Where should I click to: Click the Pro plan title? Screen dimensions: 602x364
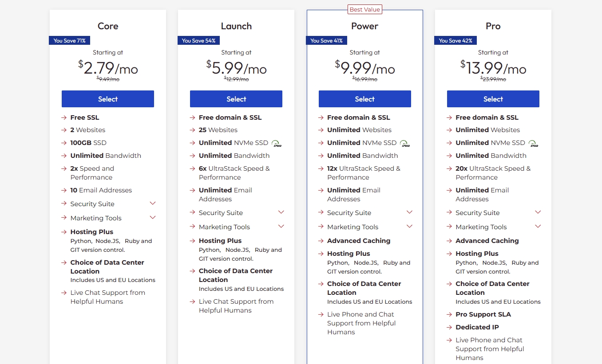pos(493,26)
